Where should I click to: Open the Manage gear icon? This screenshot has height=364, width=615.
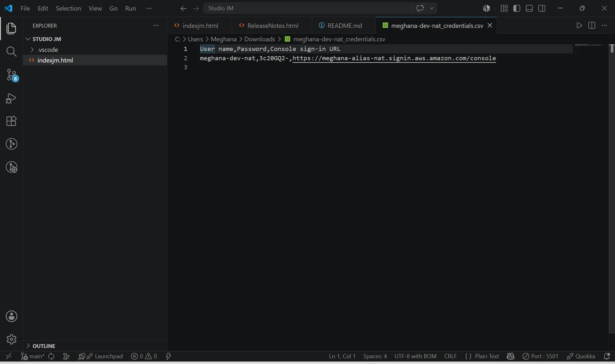click(12, 339)
